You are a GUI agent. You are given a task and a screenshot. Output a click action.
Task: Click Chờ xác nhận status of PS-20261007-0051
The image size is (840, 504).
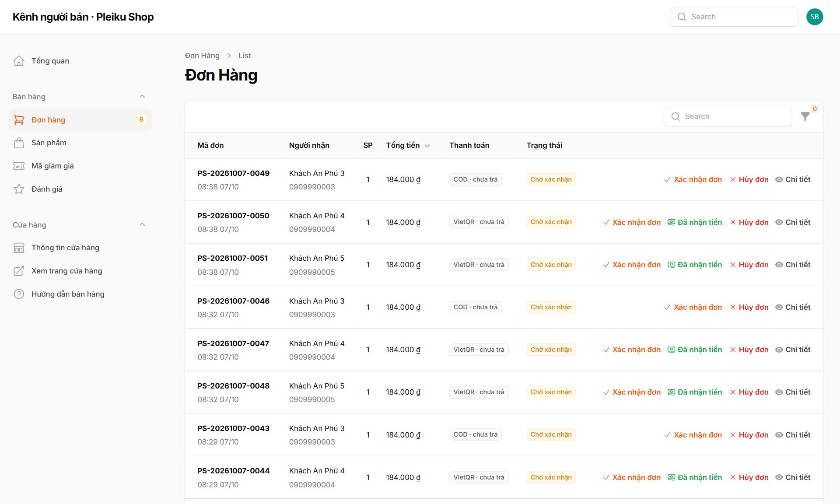pyautogui.click(x=551, y=265)
